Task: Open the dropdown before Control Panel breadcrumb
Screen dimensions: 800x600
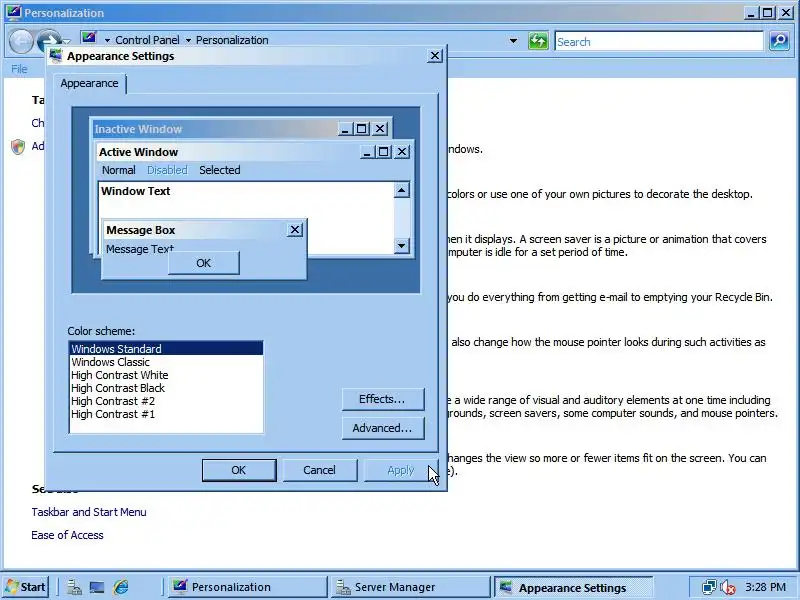Action: (107, 40)
